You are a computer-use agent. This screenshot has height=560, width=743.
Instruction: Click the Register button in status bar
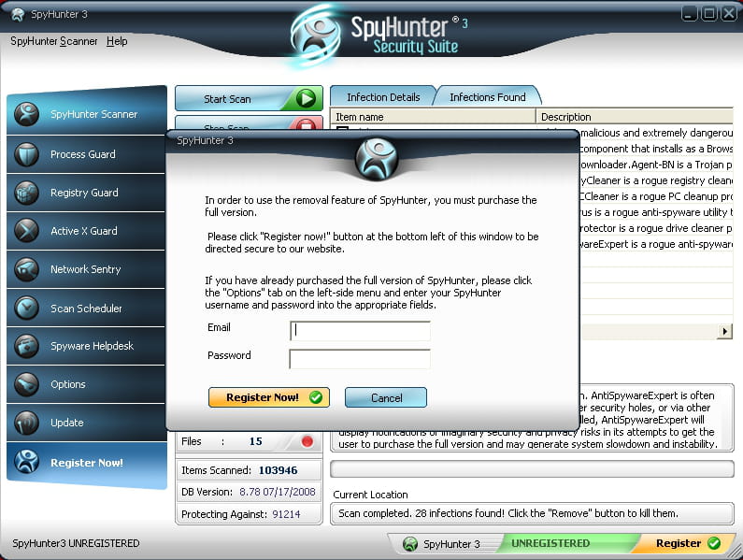coord(687,543)
